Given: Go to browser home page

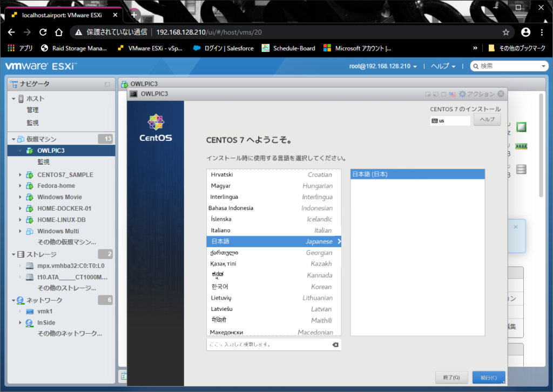Looking at the screenshot, I should (x=58, y=32).
